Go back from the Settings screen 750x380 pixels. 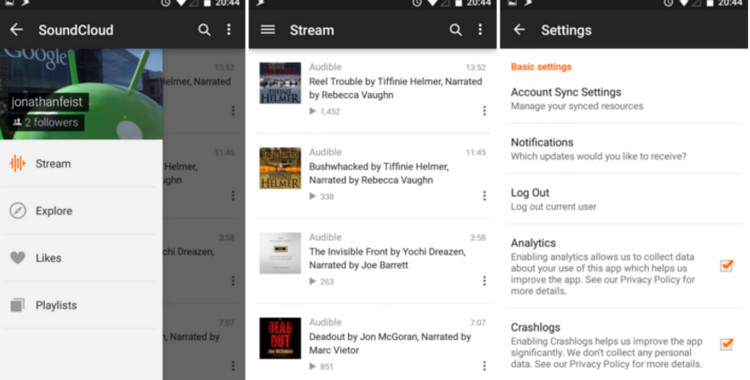(519, 30)
